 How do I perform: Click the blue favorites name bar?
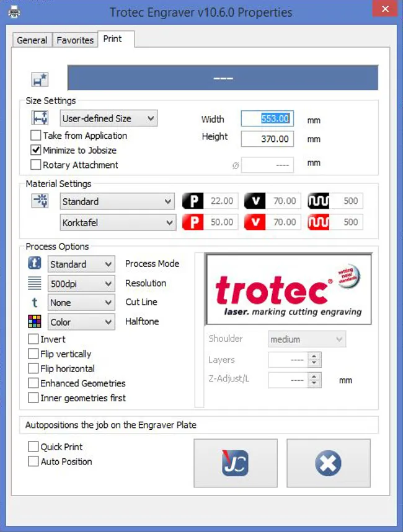pos(223,77)
